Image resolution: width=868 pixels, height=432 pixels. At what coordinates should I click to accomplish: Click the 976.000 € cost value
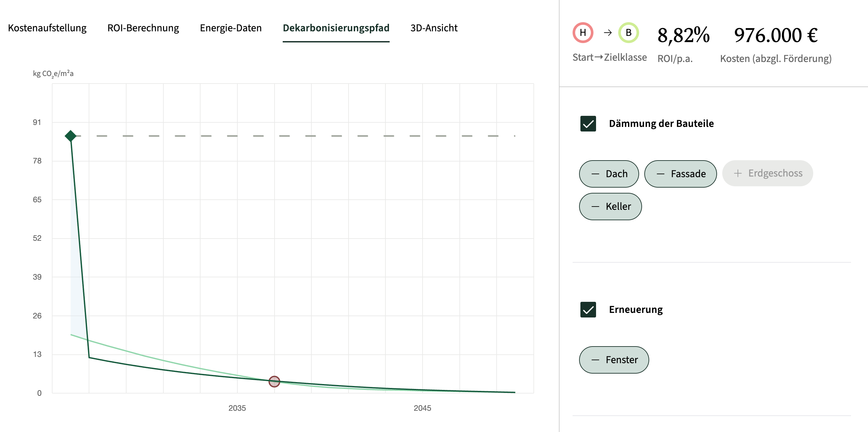776,35
